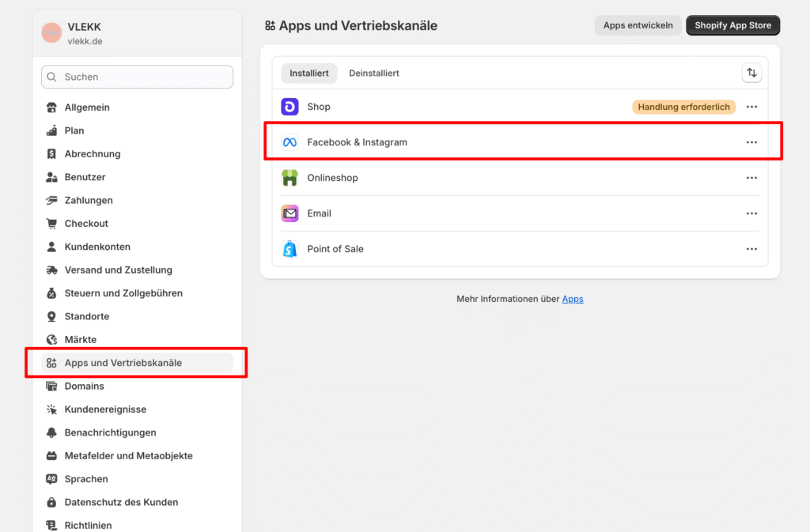Screen dimensions: 810x532
Task: Open the three-dot menu for Facebook & Instagram
Action: 751,142
